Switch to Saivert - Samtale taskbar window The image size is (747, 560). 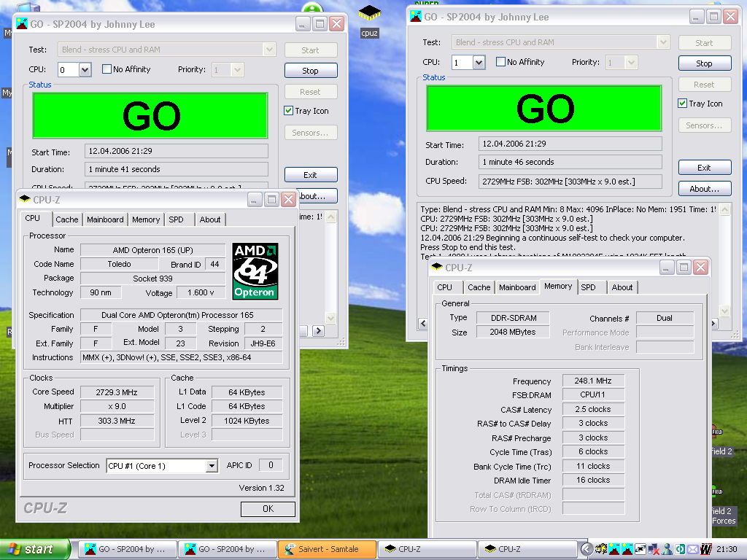coord(328,549)
